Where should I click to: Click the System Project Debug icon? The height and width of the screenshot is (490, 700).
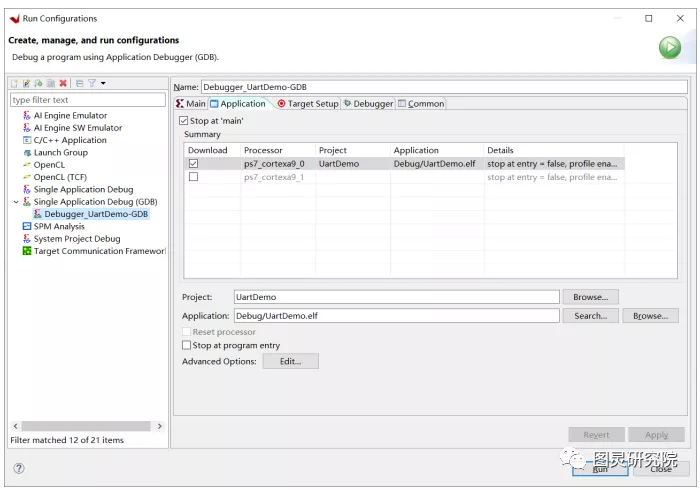tap(27, 239)
